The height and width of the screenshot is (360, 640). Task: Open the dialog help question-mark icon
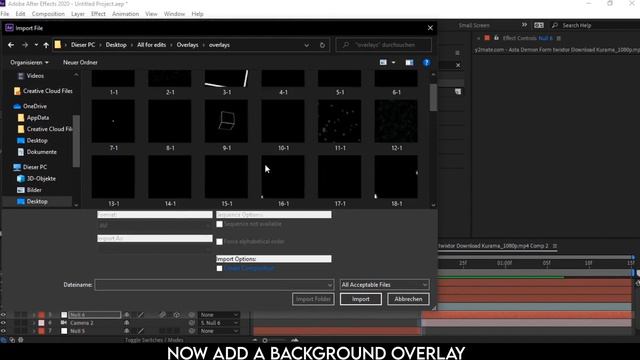click(426, 62)
